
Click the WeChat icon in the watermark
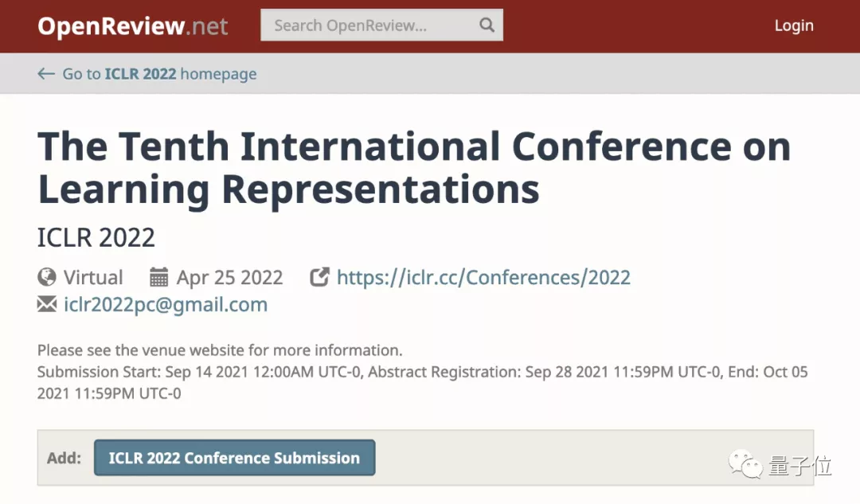point(745,464)
